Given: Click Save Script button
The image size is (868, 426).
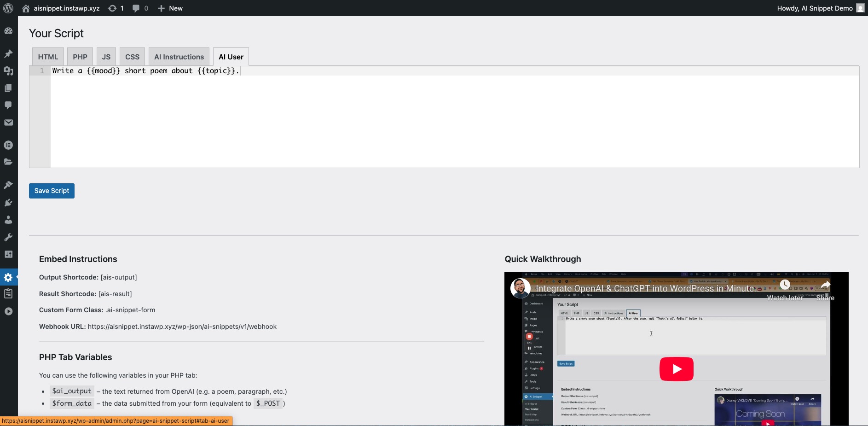Looking at the screenshot, I should coord(52,191).
